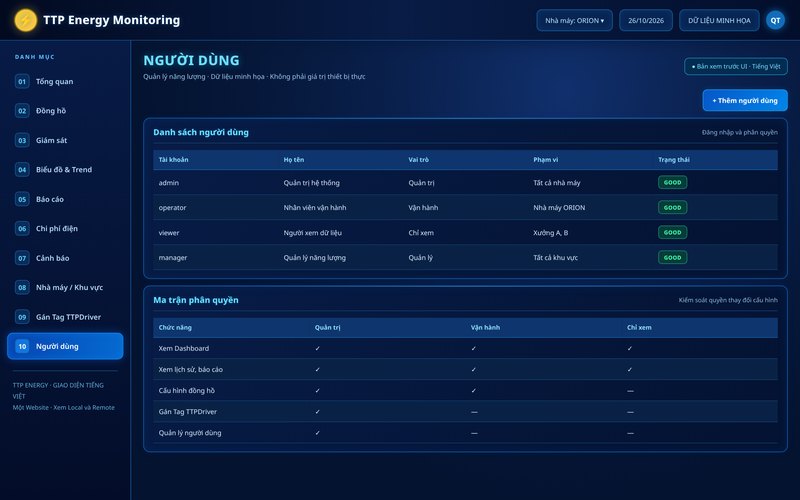Click Cấu hình đồng hồ function row
The image size is (800, 500).
pos(465,391)
